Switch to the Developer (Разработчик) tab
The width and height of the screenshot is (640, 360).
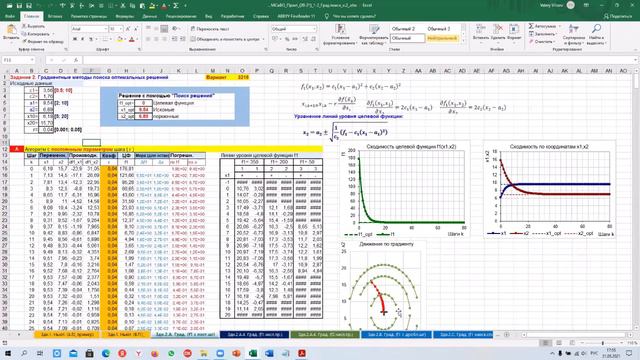point(233,16)
